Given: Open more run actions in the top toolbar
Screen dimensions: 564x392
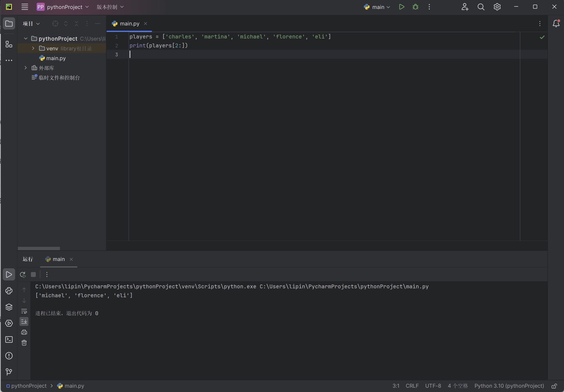Looking at the screenshot, I should tap(429, 7).
